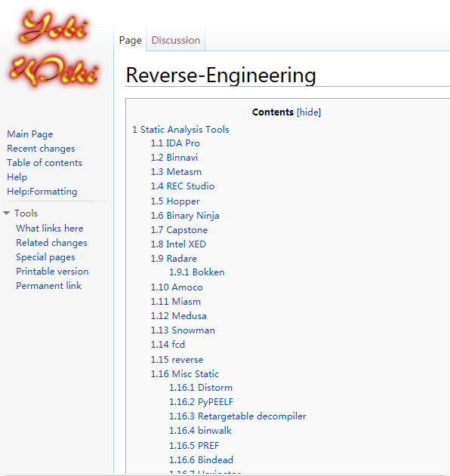Jump to 1.16.6 Bindead subsection

(201, 459)
